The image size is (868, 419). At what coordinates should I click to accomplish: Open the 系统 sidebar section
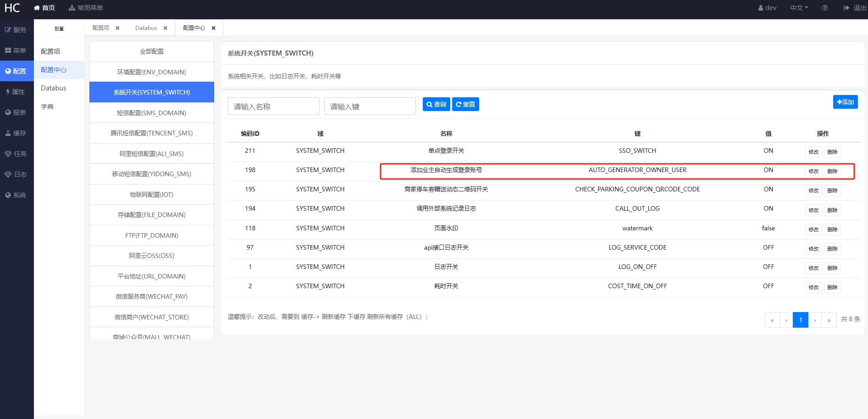17,195
